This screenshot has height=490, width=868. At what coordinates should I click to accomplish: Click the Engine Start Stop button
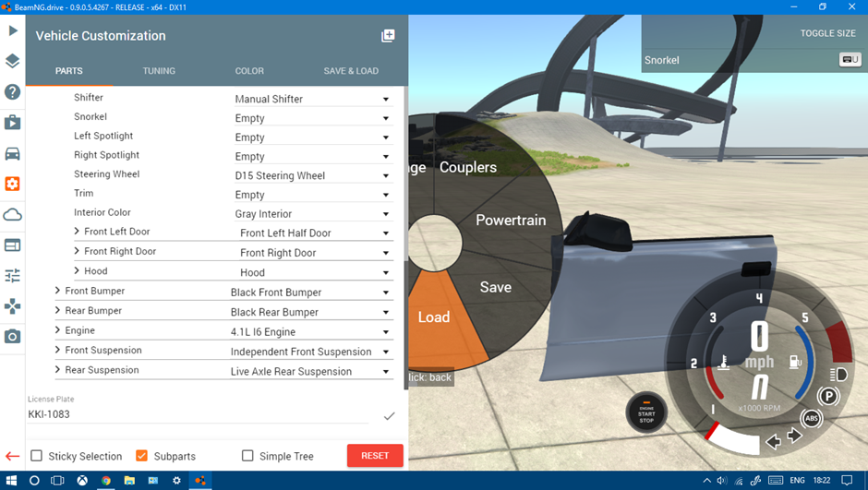tap(646, 413)
